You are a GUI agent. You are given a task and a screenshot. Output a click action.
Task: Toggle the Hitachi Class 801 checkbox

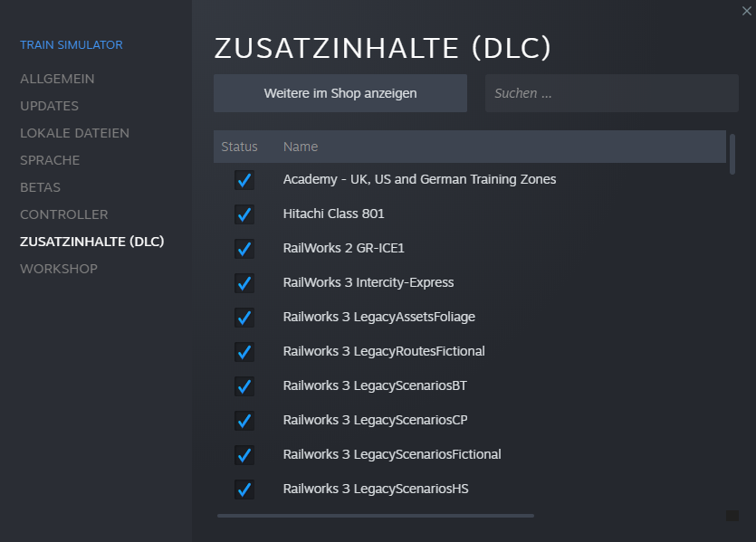pyautogui.click(x=244, y=214)
